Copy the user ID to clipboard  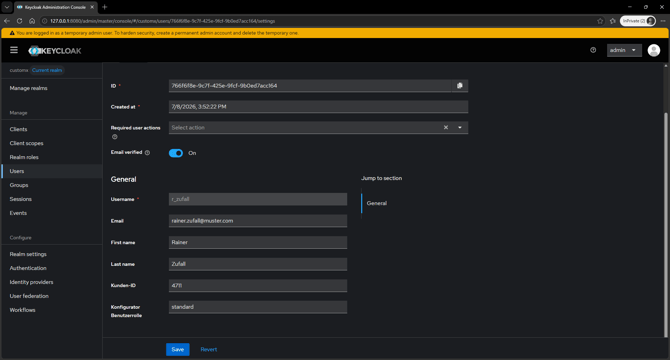(x=460, y=86)
